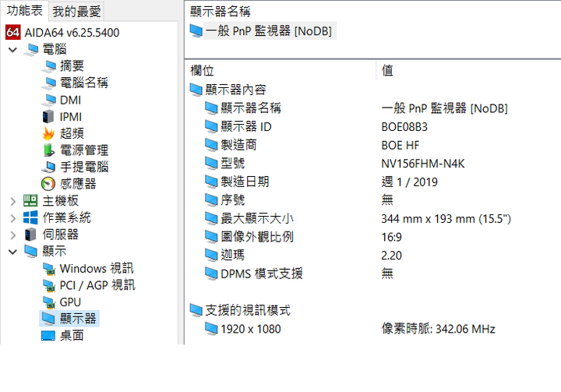
Task: Select the 摘要 tree item
Action: coord(72,66)
